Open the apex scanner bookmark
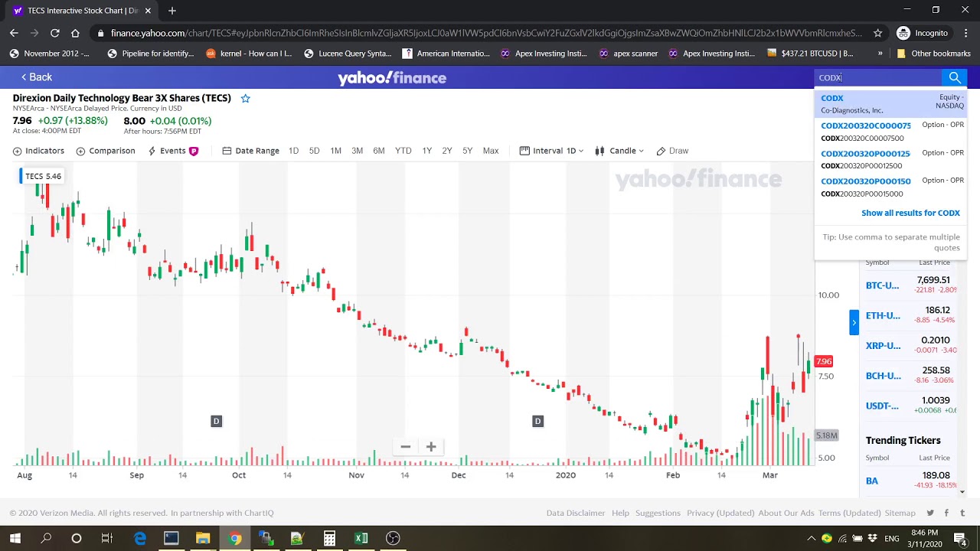The height and width of the screenshot is (551, 980). [x=628, y=54]
